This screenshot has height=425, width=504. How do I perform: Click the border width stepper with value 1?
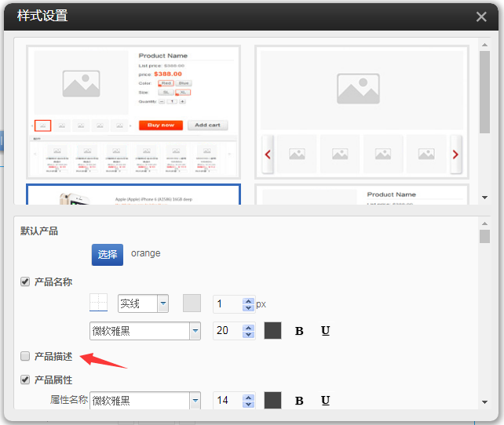(249, 303)
